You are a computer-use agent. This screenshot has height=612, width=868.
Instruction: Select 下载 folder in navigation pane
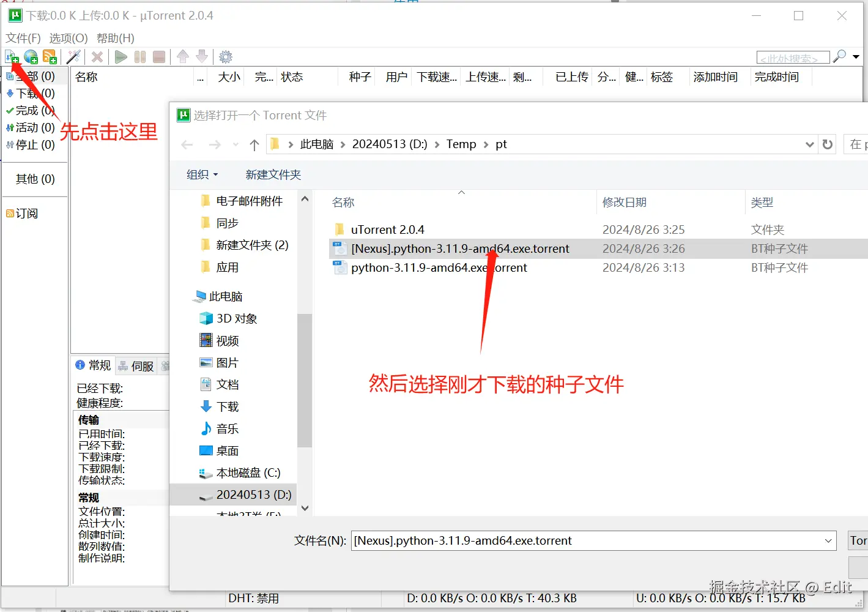220,407
